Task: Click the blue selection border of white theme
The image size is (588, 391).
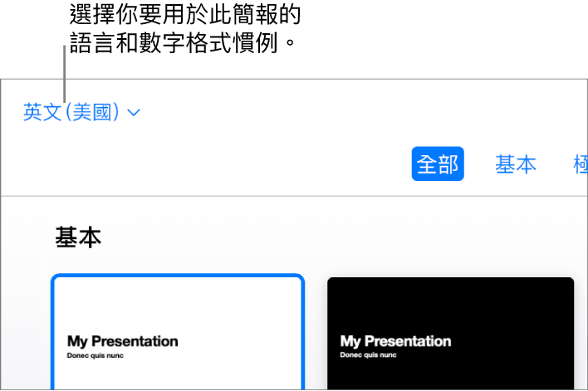Action: [177, 276]
